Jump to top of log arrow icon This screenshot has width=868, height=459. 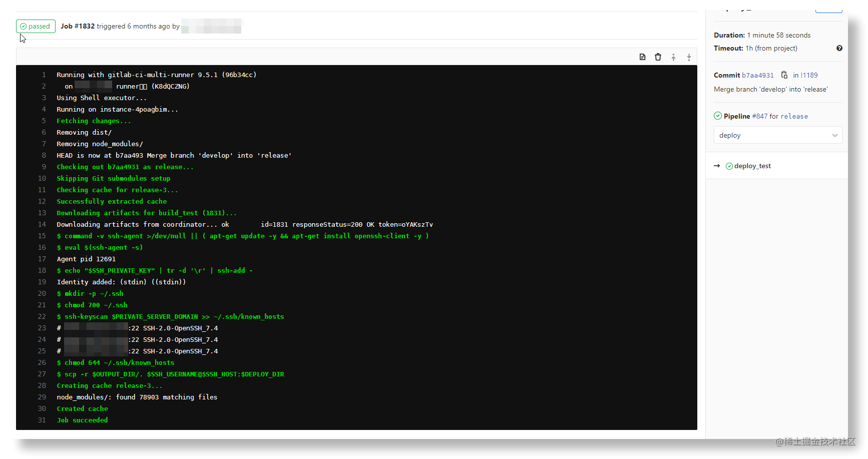673,57
